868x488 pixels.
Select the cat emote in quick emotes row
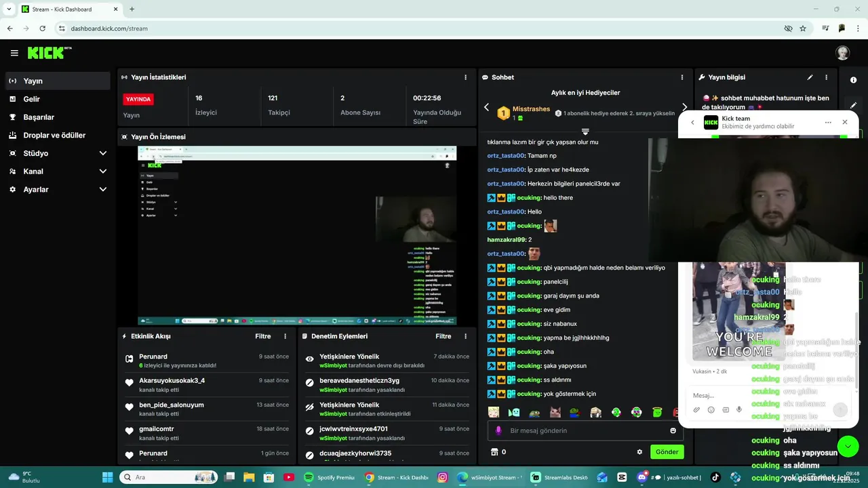tap(555, 412)
